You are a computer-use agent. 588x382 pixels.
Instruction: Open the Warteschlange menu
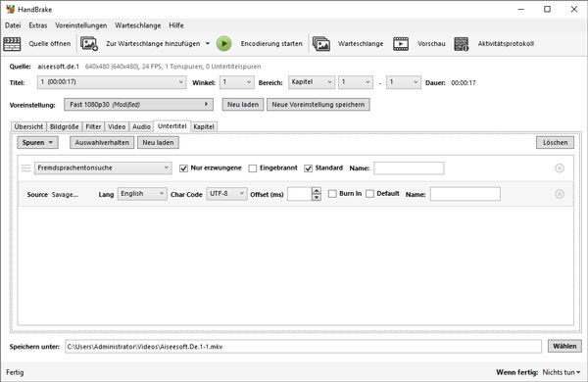[x=138, y=25]
